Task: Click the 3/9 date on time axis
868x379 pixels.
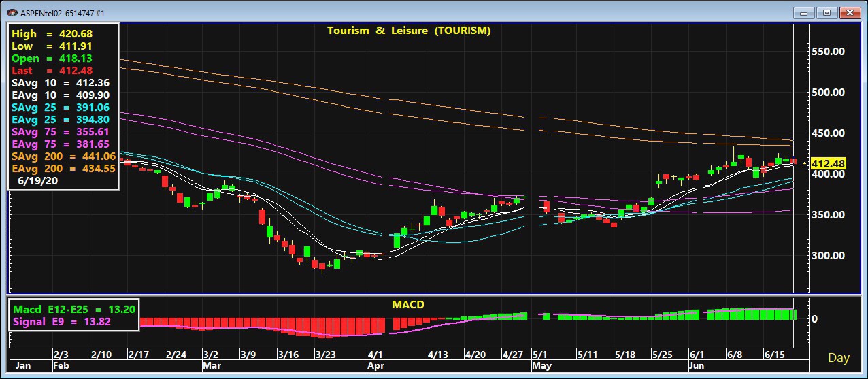Action: 248,355
